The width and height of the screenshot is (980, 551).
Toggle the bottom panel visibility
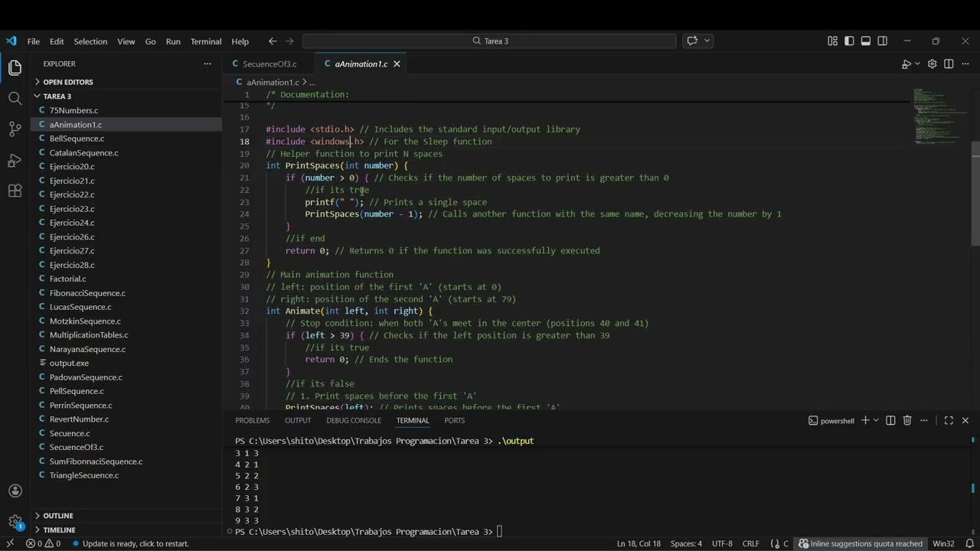click(x=866, y=41)
